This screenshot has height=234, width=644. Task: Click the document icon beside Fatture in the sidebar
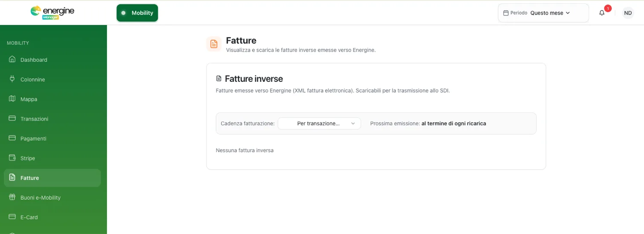point(12,177)
